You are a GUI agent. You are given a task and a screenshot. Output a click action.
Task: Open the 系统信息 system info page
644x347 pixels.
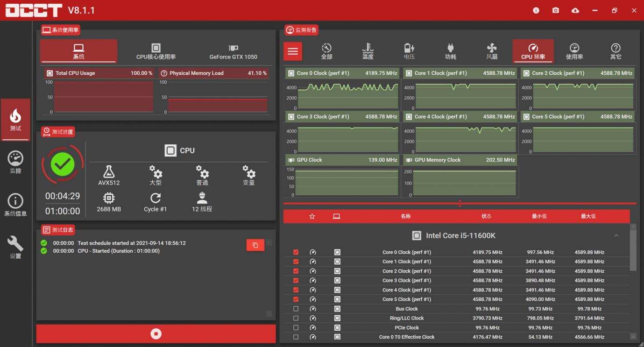coord(15,205)
